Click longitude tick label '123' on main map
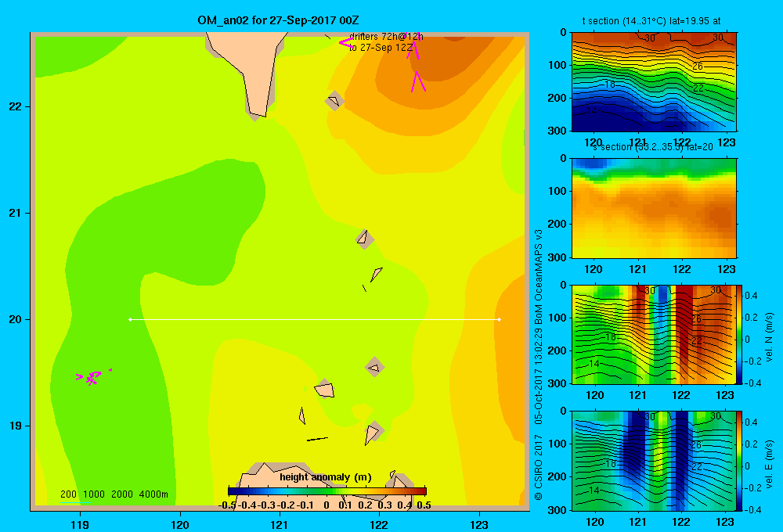Image resolution: width=783 pixels, height=532 pixels. 479,524
